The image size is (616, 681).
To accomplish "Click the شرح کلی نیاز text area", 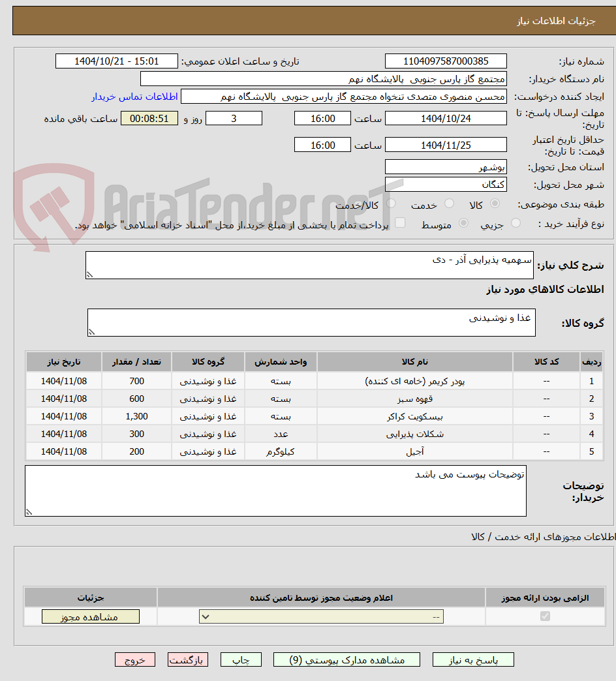I will coord(309,265).
